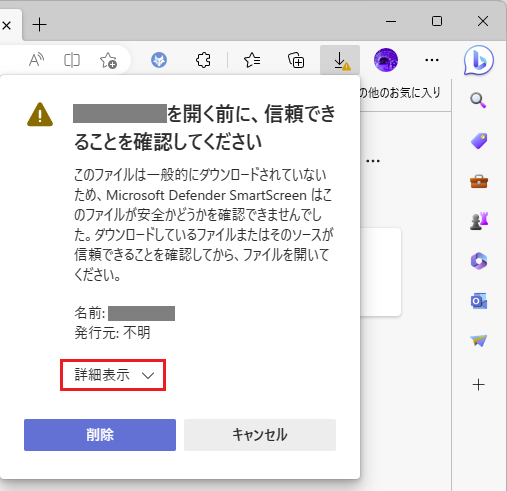
Task: Add this page to favorites star icon
Action: pyautogui.click(x=108, y=60)
